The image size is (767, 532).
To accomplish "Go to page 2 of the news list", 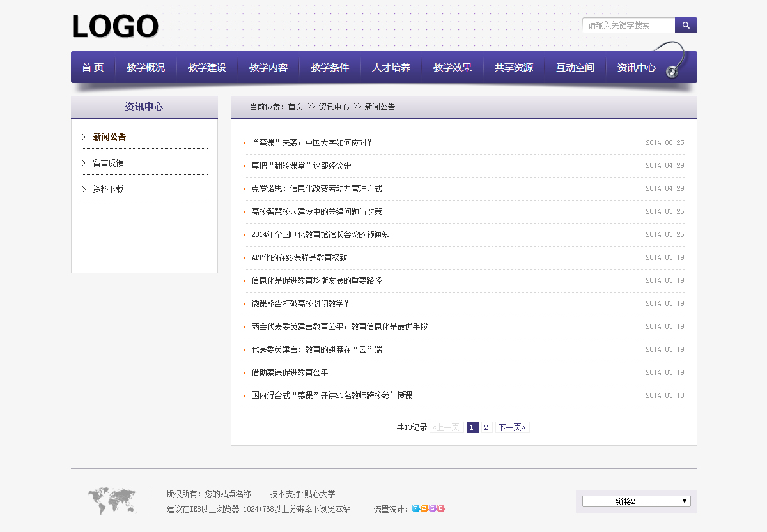I will tap(486, 427).
